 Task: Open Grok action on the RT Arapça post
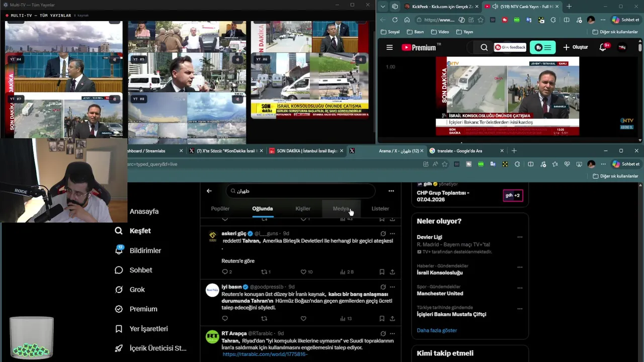[x=383, y=333]
